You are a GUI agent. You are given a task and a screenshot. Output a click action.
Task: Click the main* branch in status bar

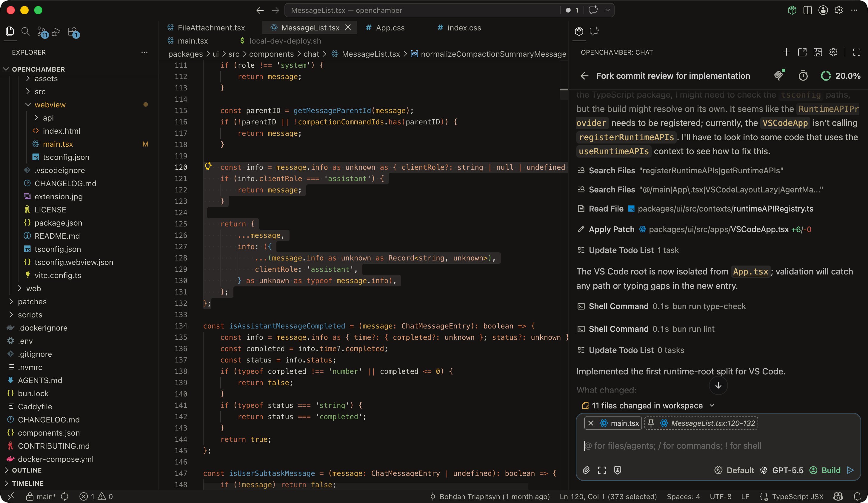point(41,496)
